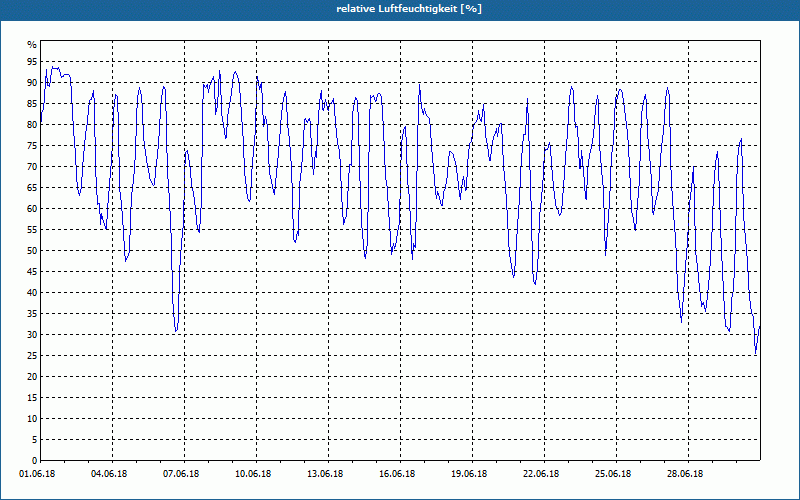Click the y-axis value 80
The image size is (800, 500).
[x=32, y=124]
